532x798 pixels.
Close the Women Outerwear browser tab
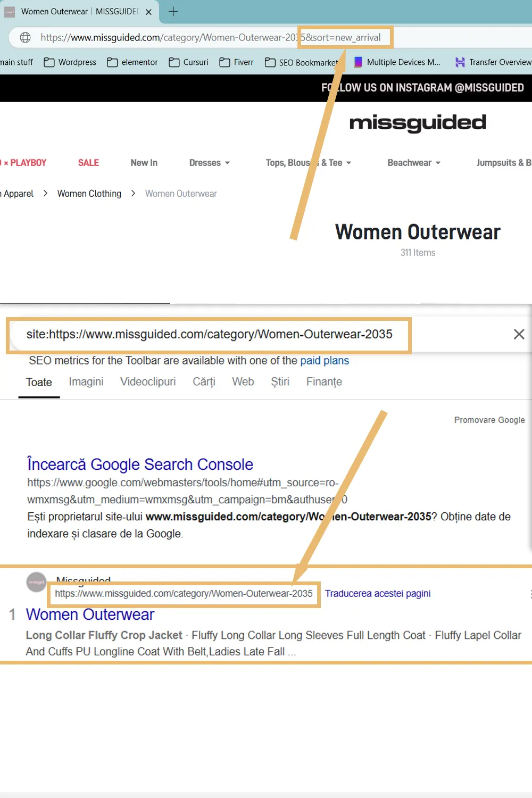(x=148, y=12)
